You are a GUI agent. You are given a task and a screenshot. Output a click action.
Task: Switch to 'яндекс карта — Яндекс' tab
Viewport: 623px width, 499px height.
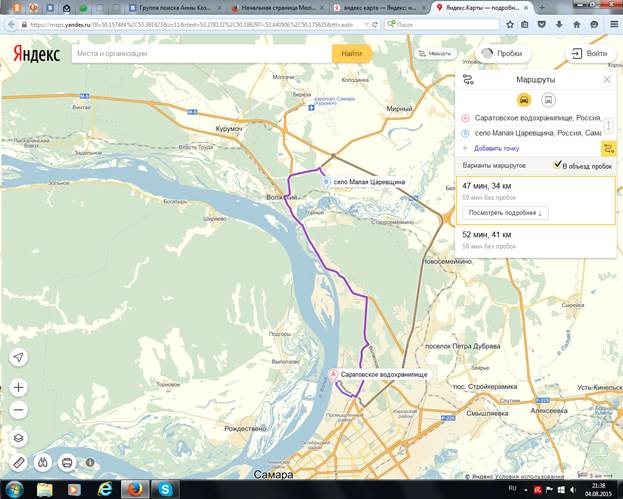(x=380, y=8)
